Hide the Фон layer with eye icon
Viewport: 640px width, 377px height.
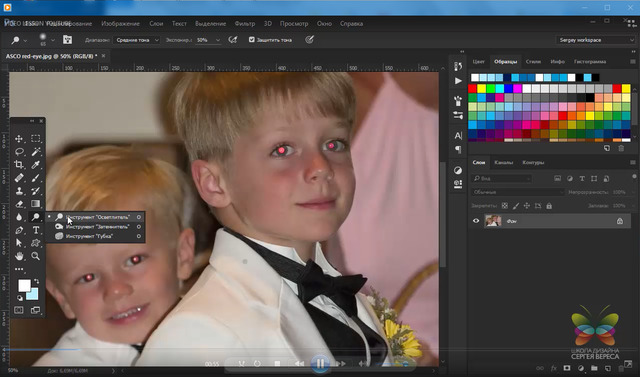476,221
